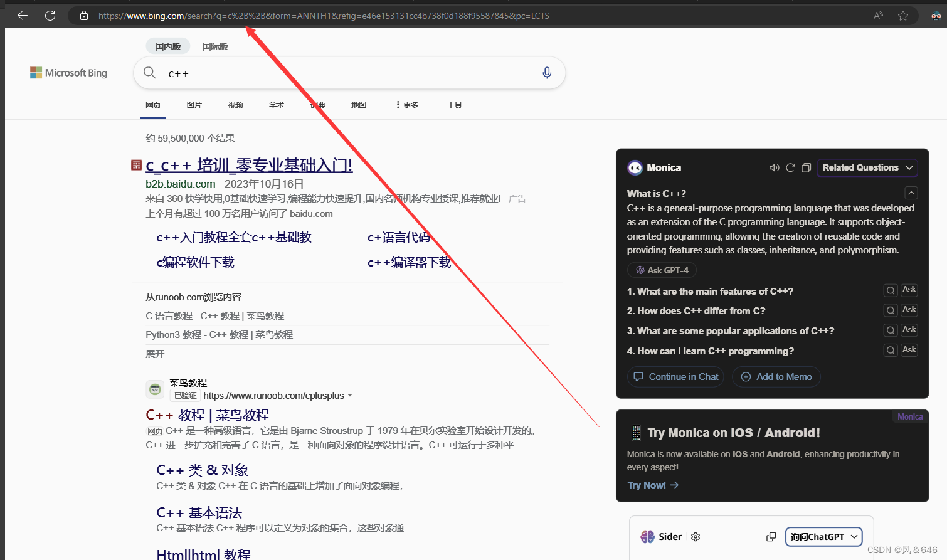Click Sider copy icon
947x560 pixels.
tap(771, 537)
